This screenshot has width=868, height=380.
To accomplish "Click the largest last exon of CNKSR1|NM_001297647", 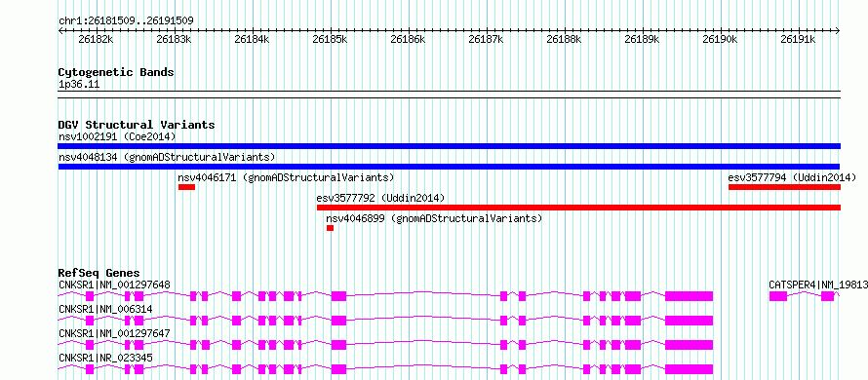I will [x=689, y=345].
